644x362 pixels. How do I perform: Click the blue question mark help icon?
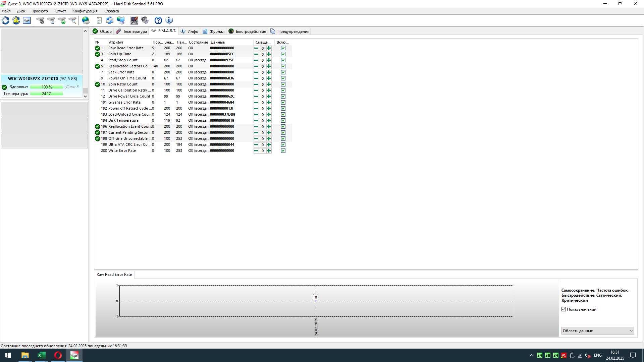pyautogui.click(x=158, y=20)
